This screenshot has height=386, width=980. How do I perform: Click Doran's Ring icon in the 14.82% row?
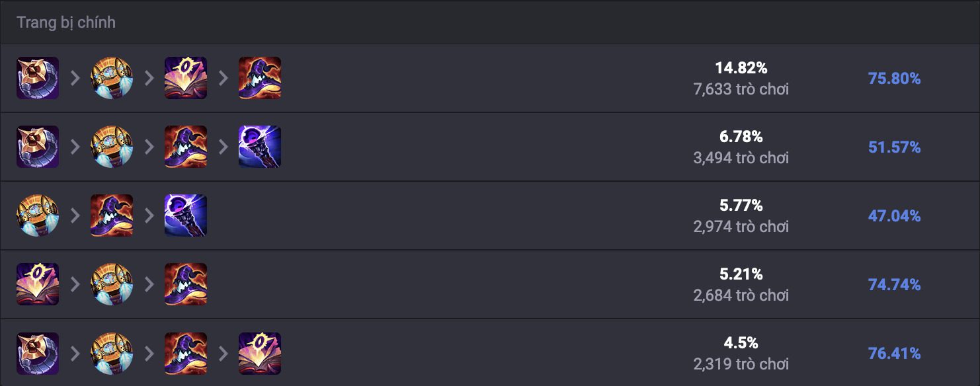[x=38, y=78]
